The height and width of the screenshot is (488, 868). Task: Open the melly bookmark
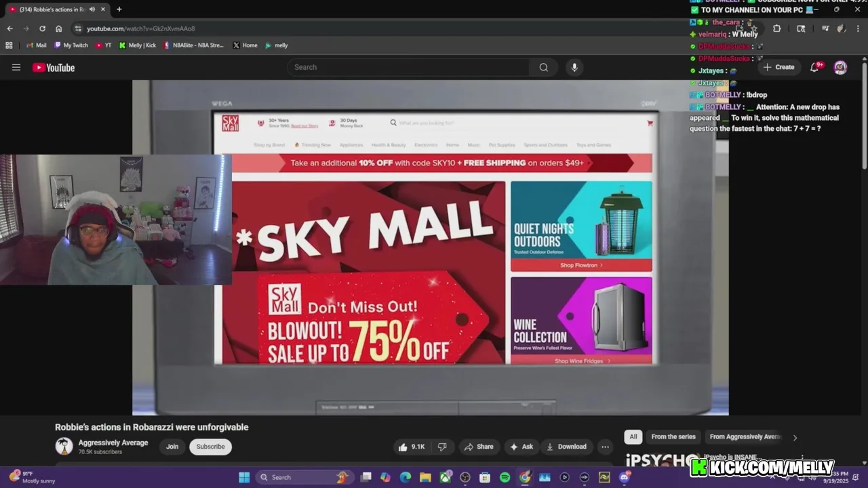point(277,45)
